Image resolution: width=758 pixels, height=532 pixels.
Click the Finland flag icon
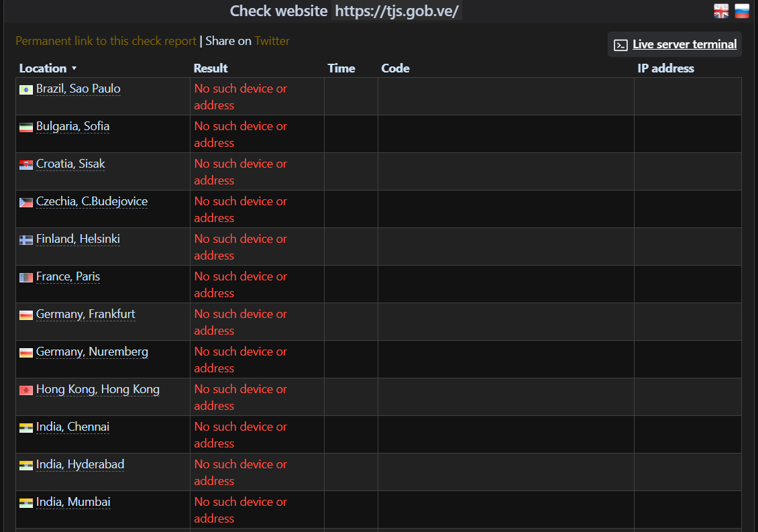tap(26, 240)
